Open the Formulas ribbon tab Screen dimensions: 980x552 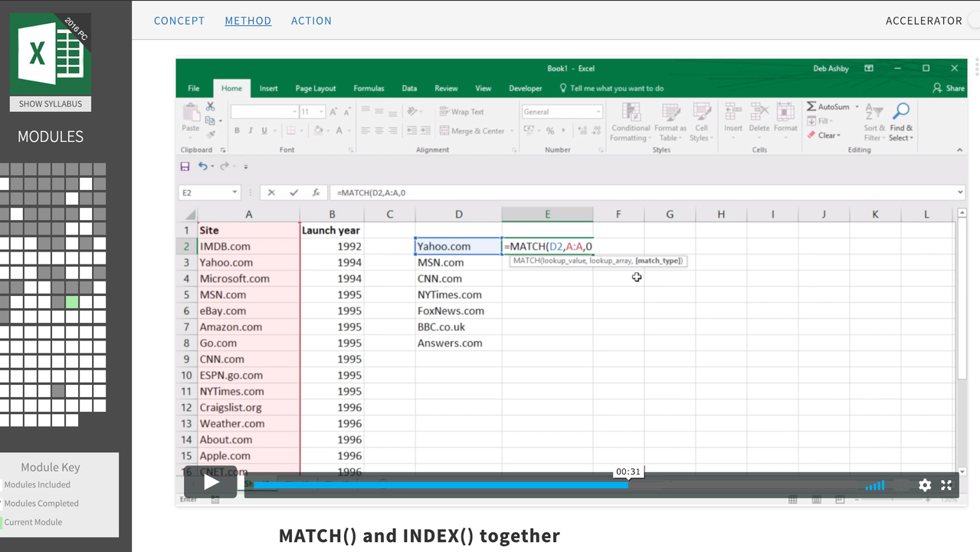tap(369, 88)
